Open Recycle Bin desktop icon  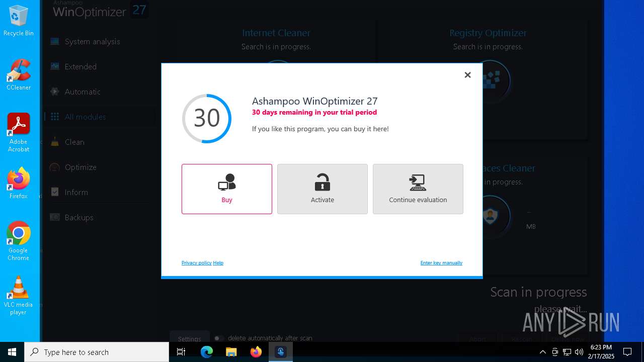pos(19,21)
